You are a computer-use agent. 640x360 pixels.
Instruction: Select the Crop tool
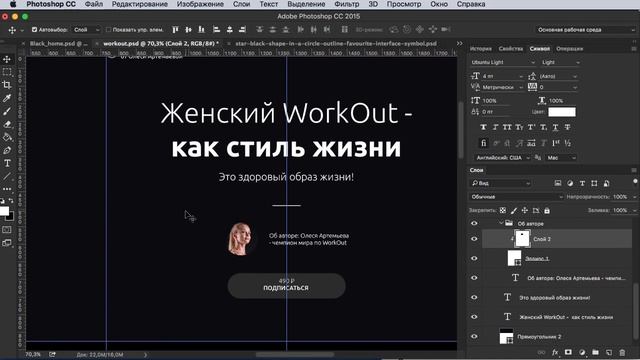pyautogui.click(x=7, y=85)
